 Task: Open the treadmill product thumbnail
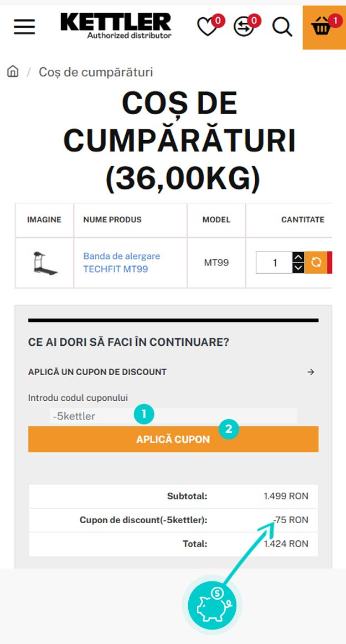point(45,263)
